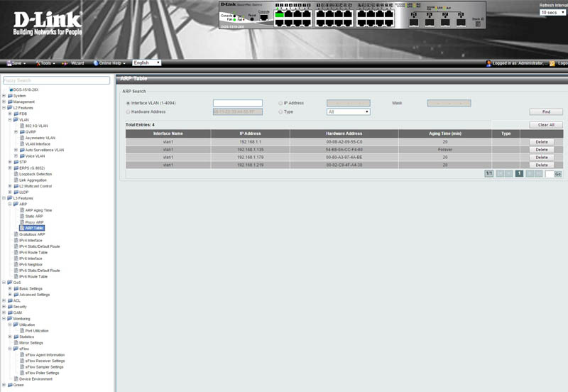Open the Refresh Interval 10 secs dropdown
The width and height of the screenshot is (568, 392).
552,12
